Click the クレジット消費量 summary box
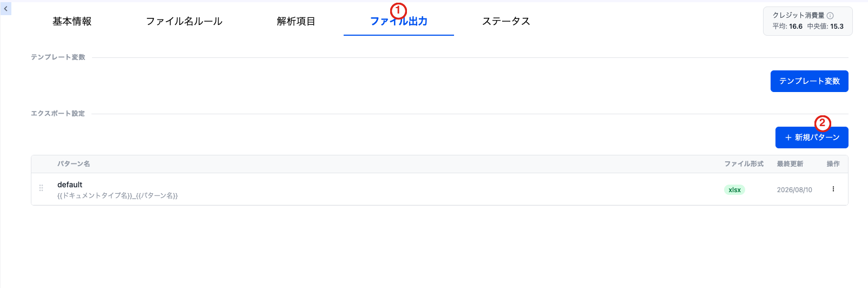This screenshot has width=868, height=288. pyautogui.click(x=807, y=21)
